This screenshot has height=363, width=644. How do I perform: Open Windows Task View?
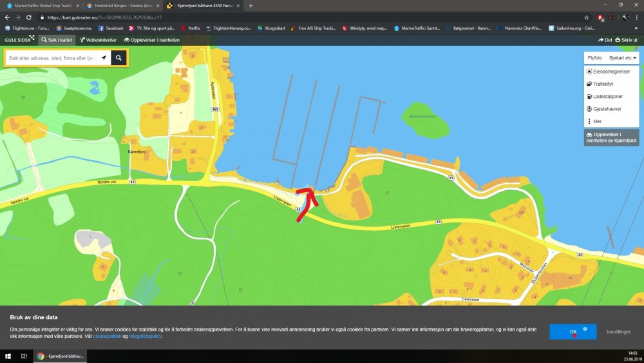pyautogui.click(x=24, y=356)
